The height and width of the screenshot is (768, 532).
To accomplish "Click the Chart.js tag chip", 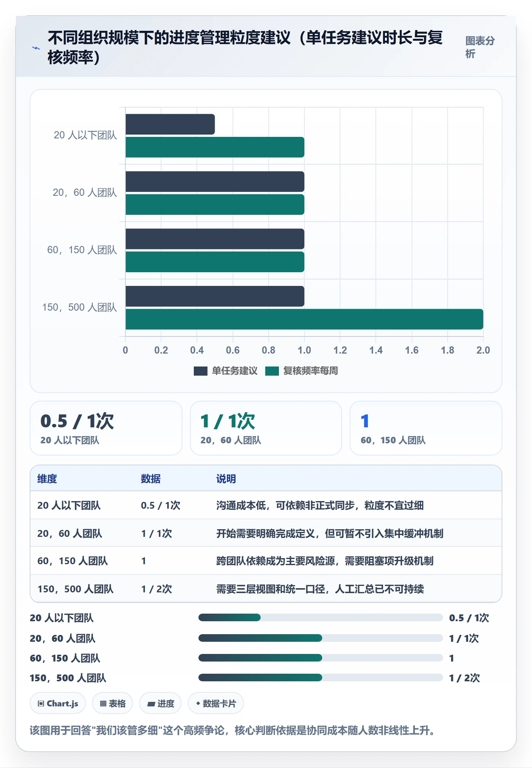I will click(58, 703).
